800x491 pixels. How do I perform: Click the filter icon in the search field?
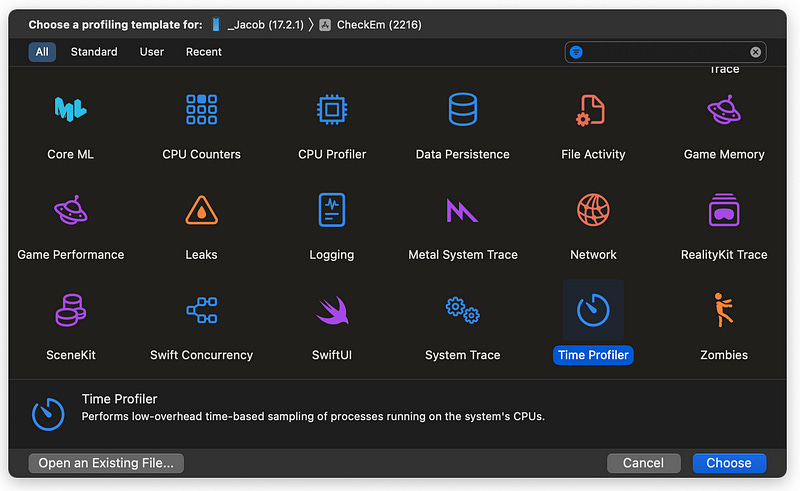[576, 52]
